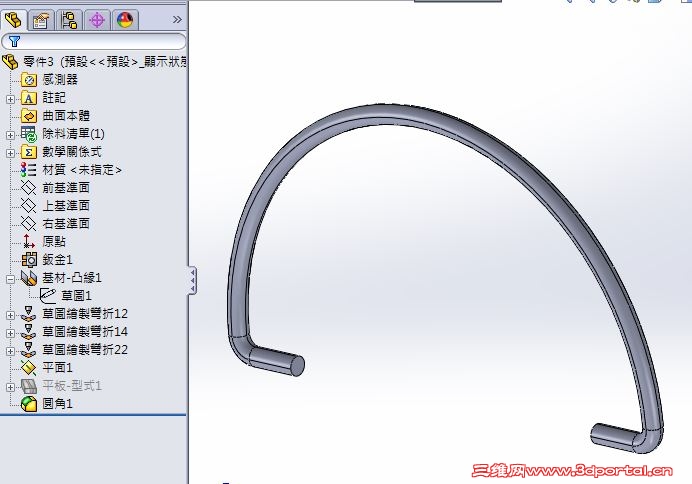Select the 草圖繪製彎折12 sketched bend icon
Screen dimensions: 692x484
(29, 314)
